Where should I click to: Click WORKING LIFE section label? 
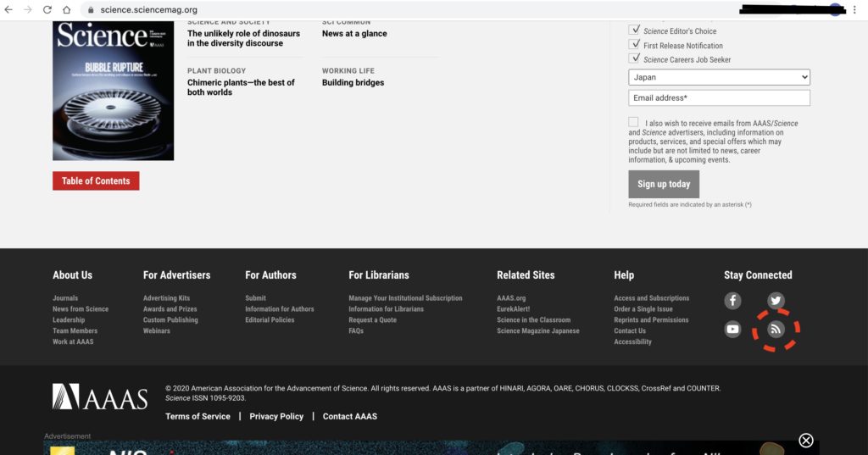pos(348,71)
